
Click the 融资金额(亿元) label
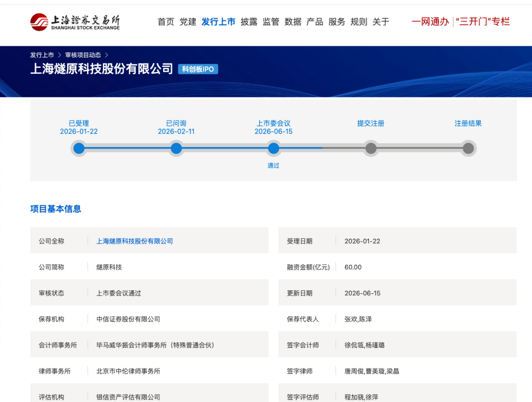click(308, 267)
